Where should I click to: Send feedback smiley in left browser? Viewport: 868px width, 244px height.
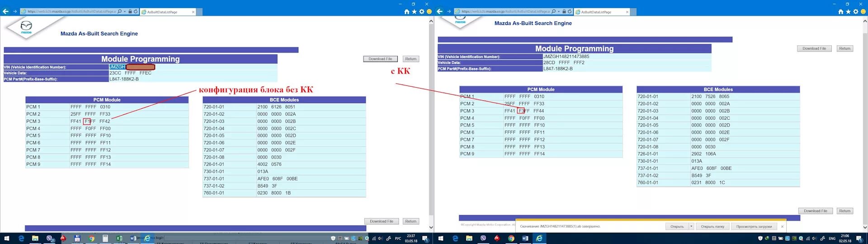[x=429, y=12]
